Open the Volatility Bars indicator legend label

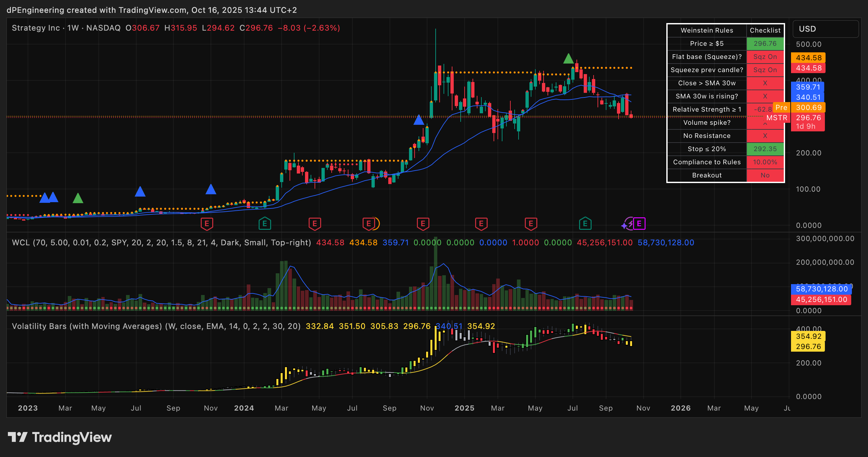156,326
